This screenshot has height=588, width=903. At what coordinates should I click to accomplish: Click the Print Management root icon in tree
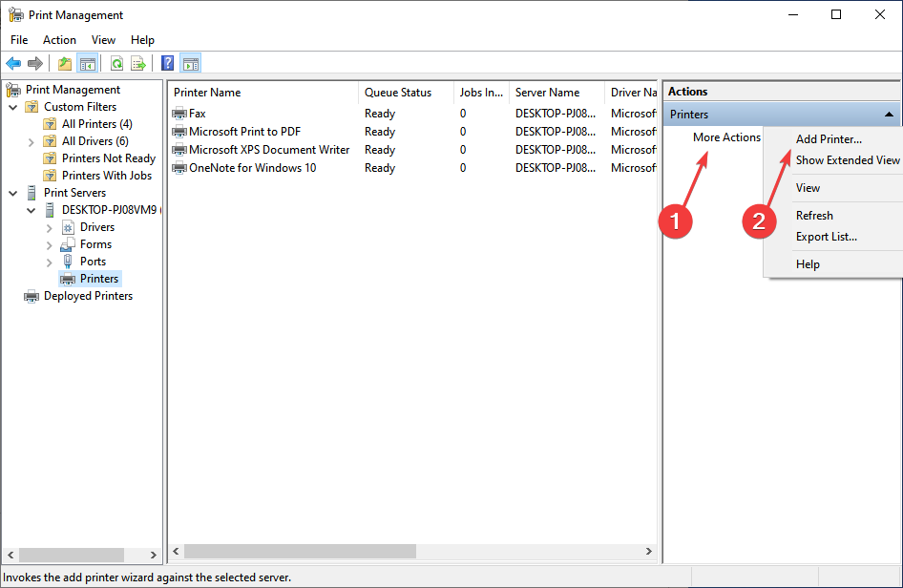(13, 90)
